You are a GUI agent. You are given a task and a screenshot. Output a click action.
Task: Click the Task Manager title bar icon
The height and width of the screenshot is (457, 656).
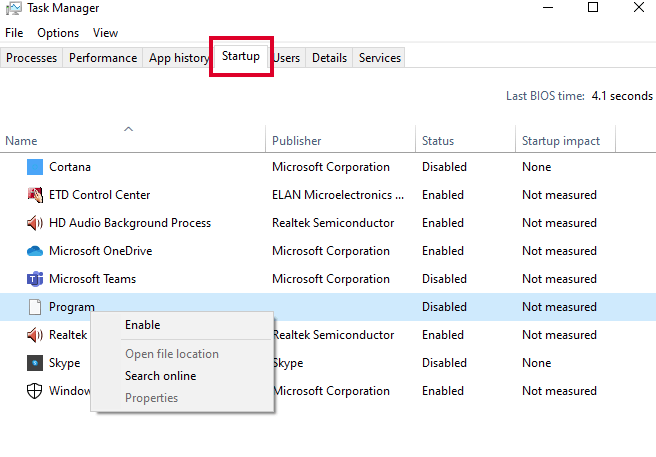point(13,8)
